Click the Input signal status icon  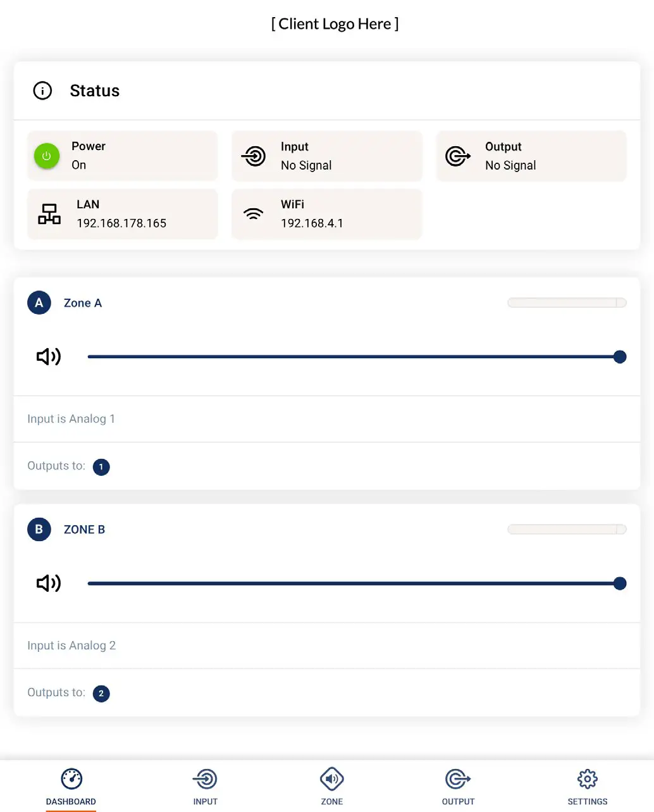coord(254,156)
